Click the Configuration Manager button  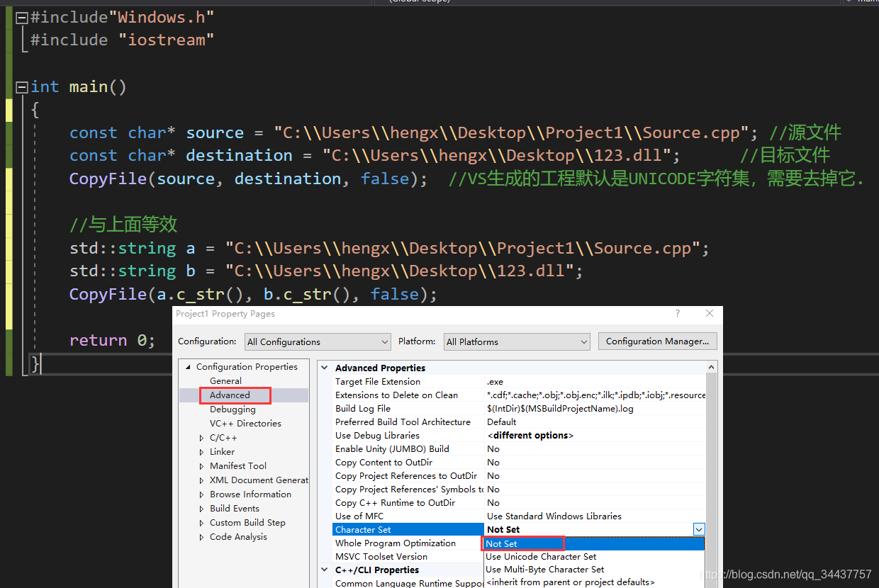pyautogui.click(x=657, y=341)
